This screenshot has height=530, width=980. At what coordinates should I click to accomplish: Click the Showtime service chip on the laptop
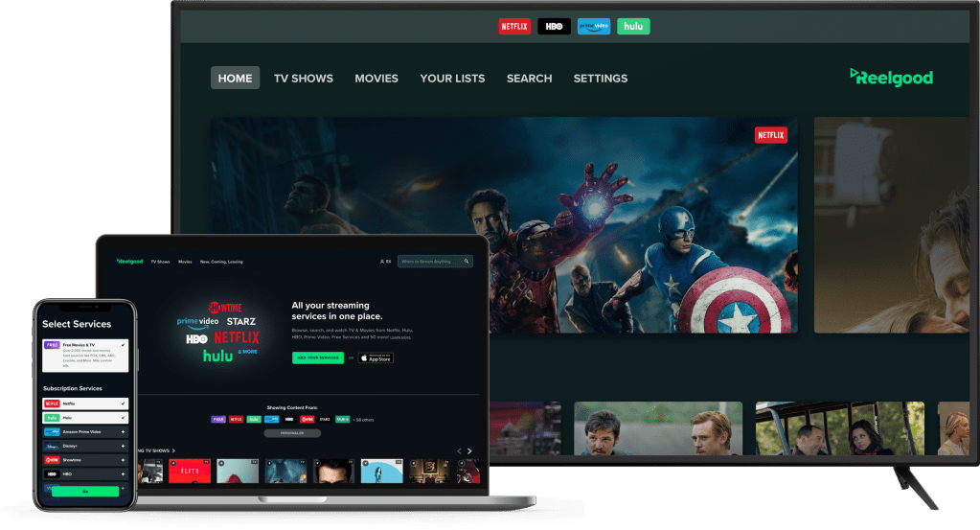coord(307,420)
